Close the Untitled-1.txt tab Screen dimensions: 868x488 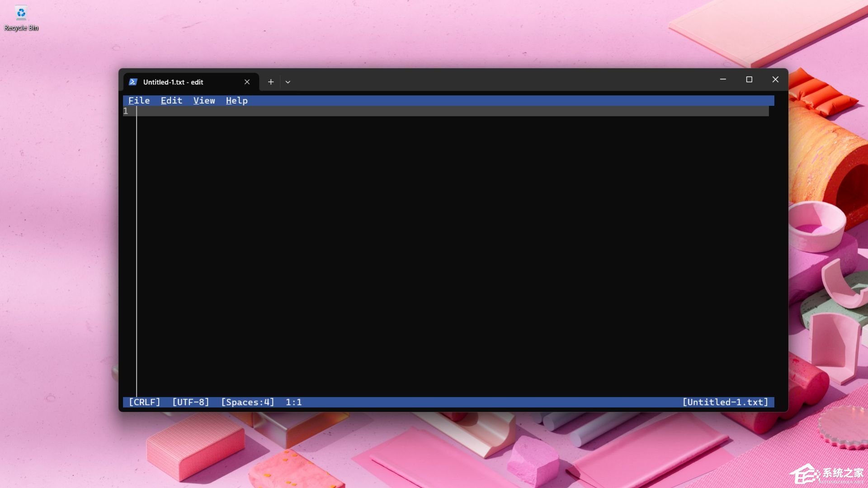pos(247,82)
